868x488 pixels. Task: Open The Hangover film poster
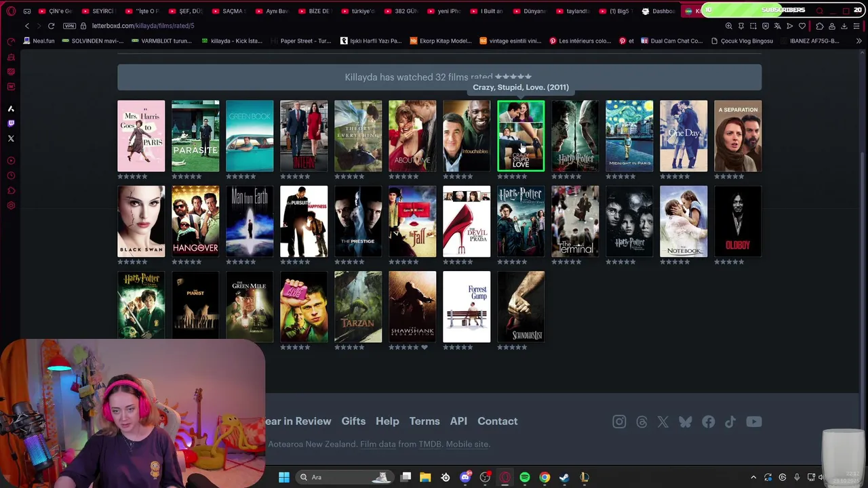click(195, 221)
